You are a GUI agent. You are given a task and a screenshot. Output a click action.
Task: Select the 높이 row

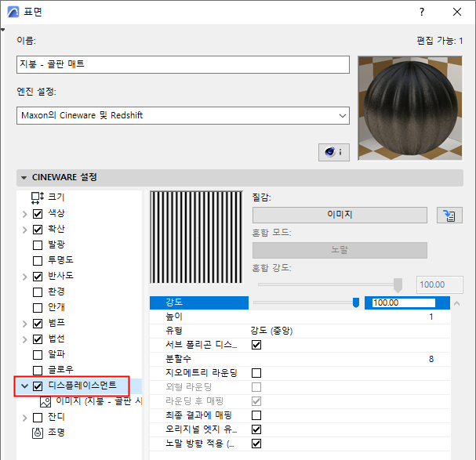[x=300, y=317]
